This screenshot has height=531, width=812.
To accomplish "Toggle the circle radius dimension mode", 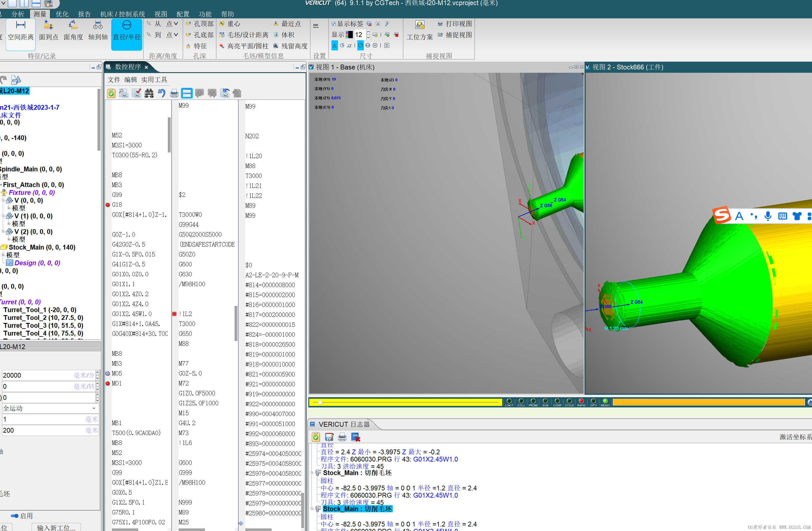I will pyautogui.click(x=360, y=45).
